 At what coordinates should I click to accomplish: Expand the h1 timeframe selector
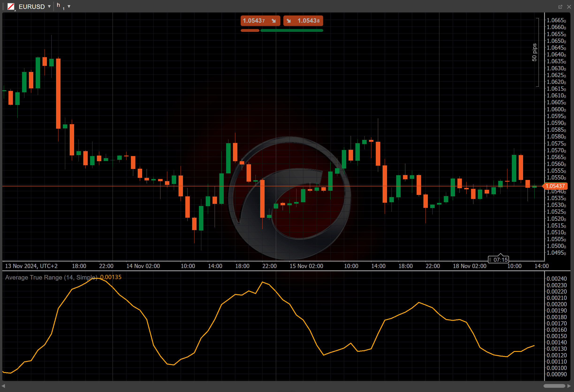tap(69, 6)
